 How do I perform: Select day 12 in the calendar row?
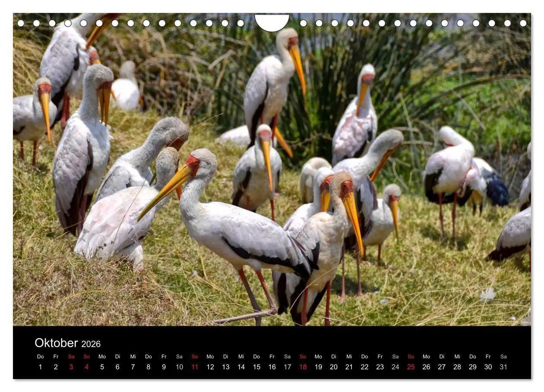tap(210, 367)
